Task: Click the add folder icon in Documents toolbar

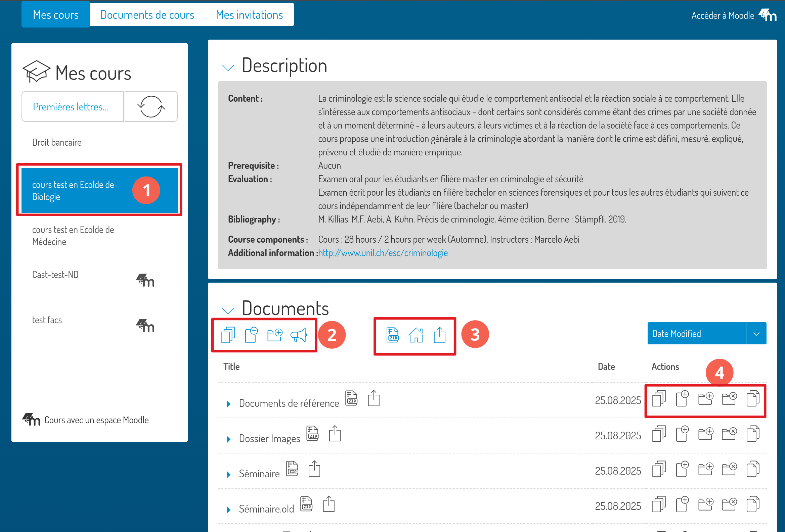Action: [275, 335]
